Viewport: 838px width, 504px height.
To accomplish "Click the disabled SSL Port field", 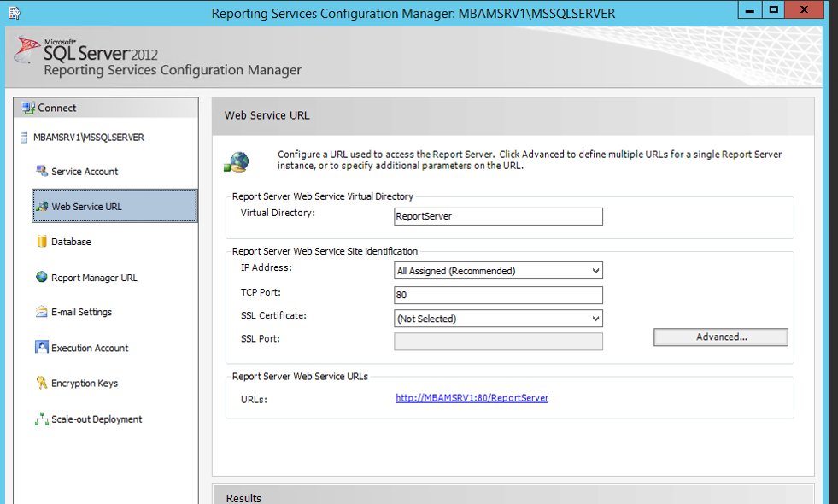I will (498, 342).
